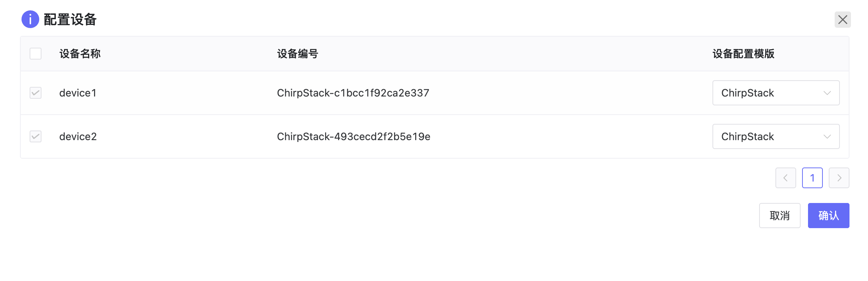The height and width of the screenshot is (281, 868).
Task: Click the blue info icon beside 配置设备
Action: [30, 19]
